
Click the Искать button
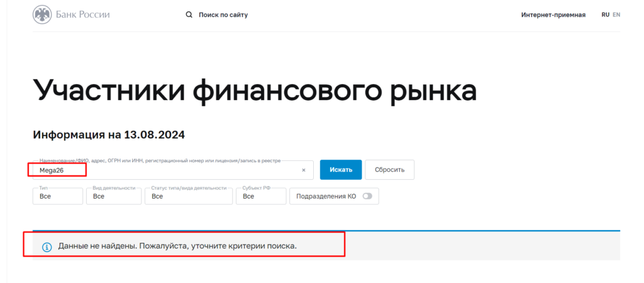[341, 170]
